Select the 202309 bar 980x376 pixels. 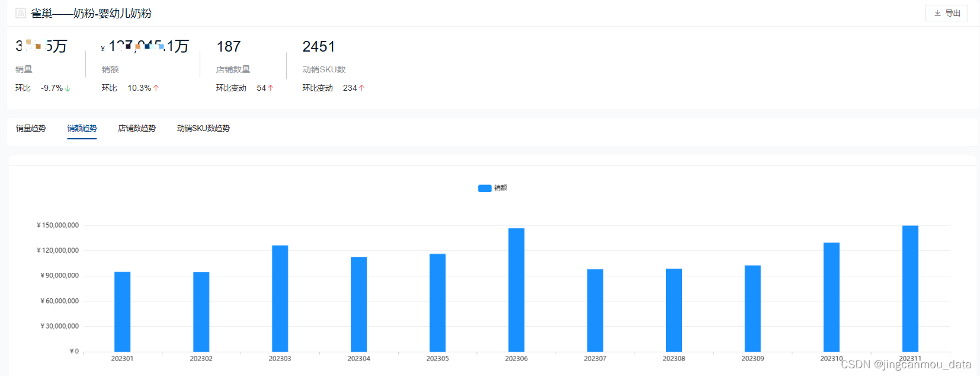[752, 308]
